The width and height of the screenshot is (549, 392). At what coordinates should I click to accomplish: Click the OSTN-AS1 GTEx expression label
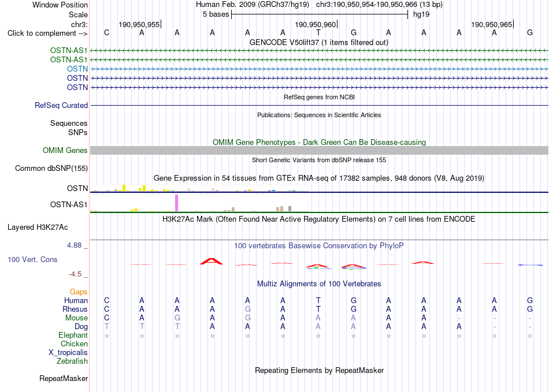coord(69,204)
